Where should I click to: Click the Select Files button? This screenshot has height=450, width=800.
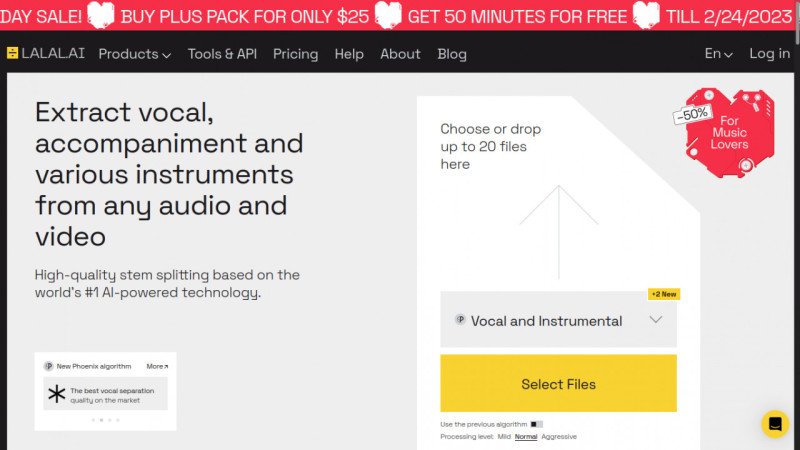(x=558, y=384)
